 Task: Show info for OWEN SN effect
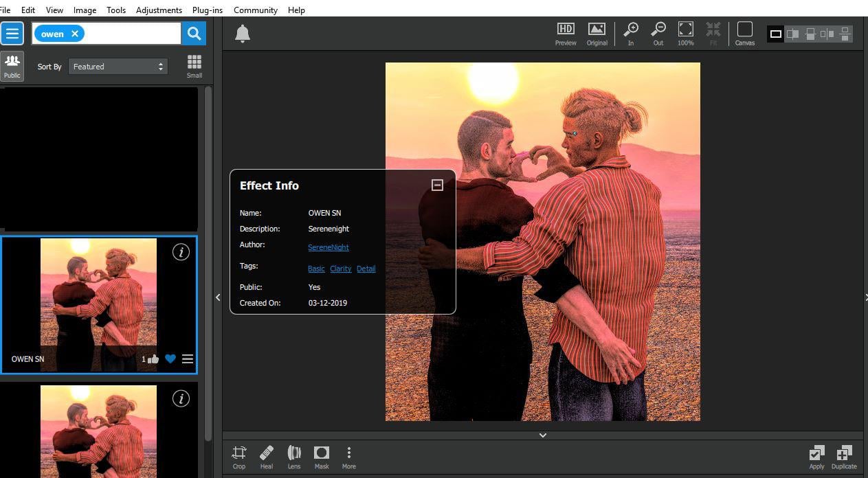pyautogui.click(x=181, y=252)
